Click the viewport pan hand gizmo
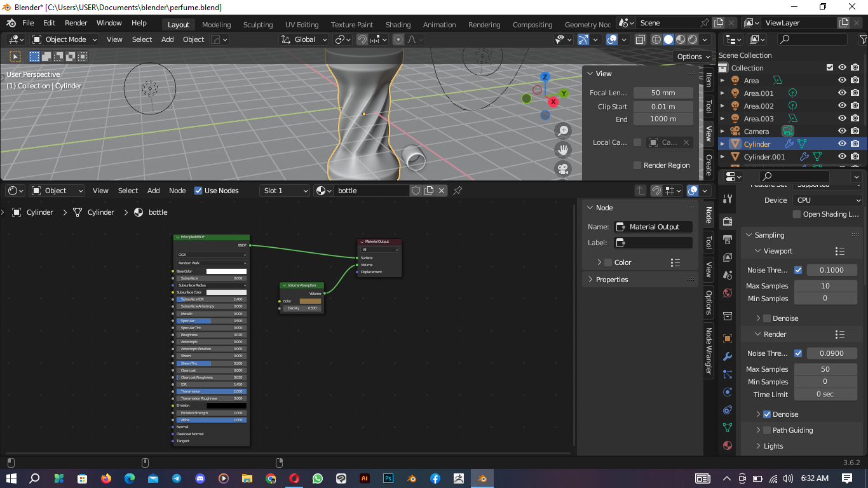The height and width of the screenshot is (488, 868). (562, 150)
